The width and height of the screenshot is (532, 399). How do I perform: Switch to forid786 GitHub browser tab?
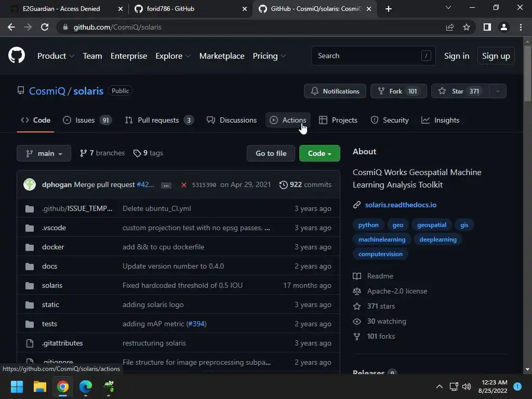(191, 9)
